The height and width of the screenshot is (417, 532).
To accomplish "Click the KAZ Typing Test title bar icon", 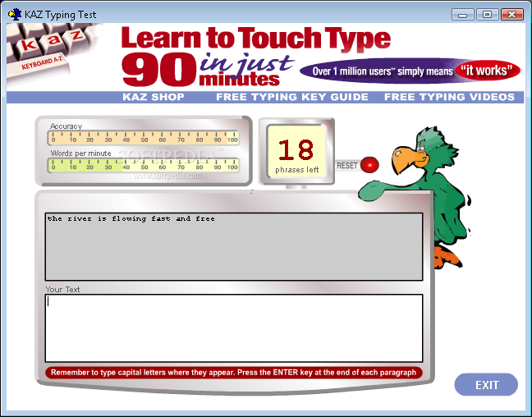I will pos(15,14).
